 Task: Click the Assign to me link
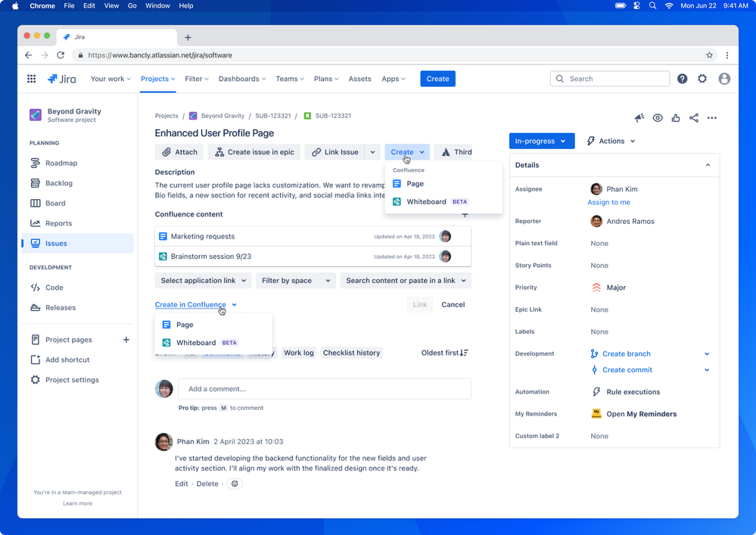coord(609,202)
